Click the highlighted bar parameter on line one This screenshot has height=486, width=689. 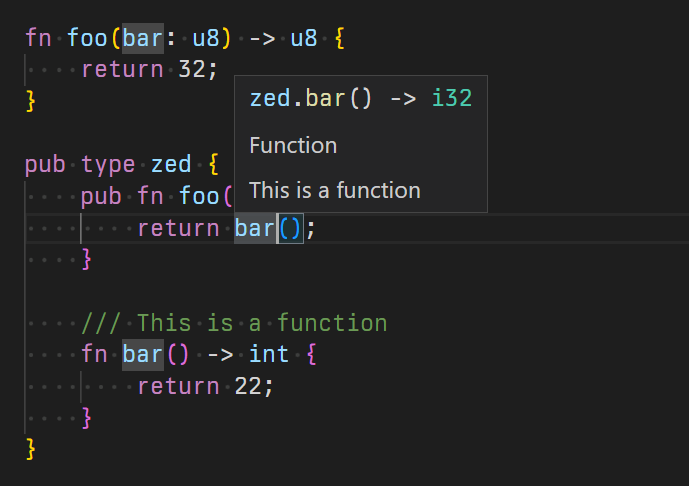tap(142, 39)
